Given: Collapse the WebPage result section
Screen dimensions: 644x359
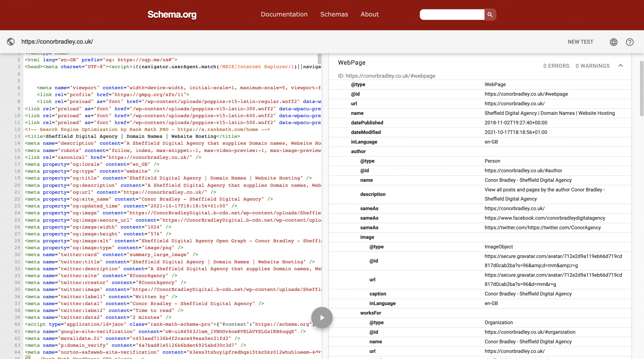Looking at the screenshot, I should [621, 66].
